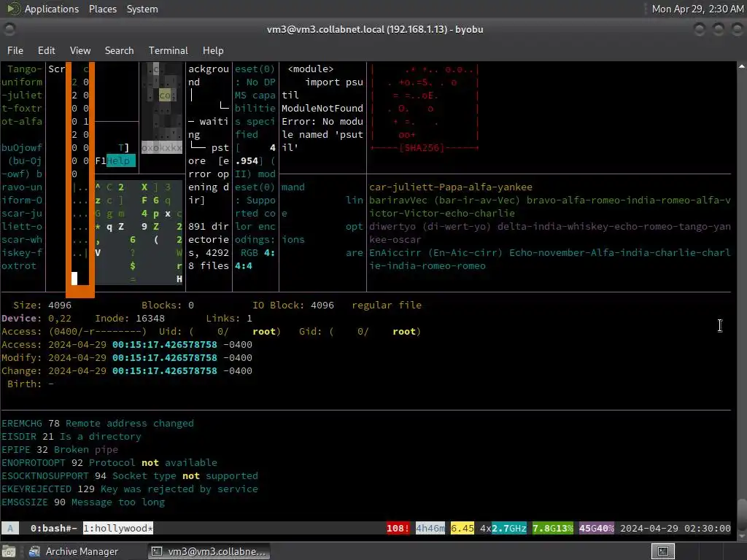The height and width of the screenshot is (560, 747).
Task: Click the Change timestamp line
Action: click(x=127, y=370)
